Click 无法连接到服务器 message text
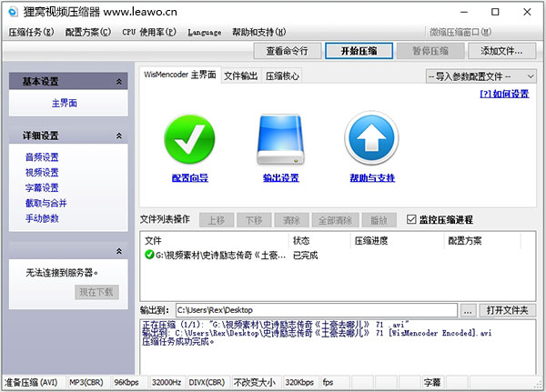The height and width of the screenshot is (392, 546). pyautogui.click(x=62, y=273)
